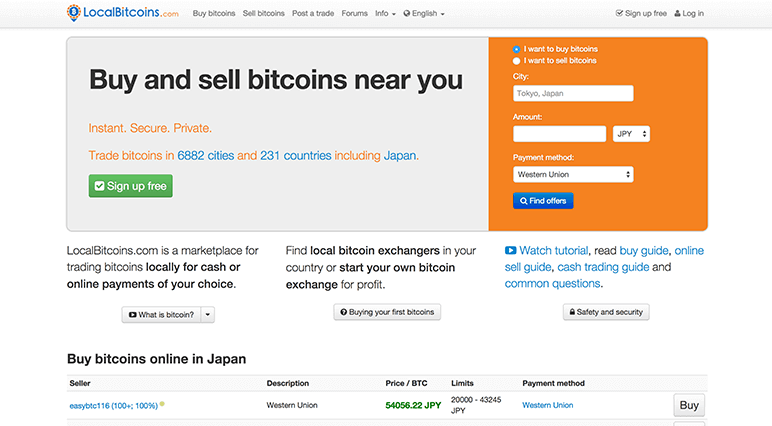Screen dimensions: 772x426
Task: Go to Post a trade
Action: [313, 13]
